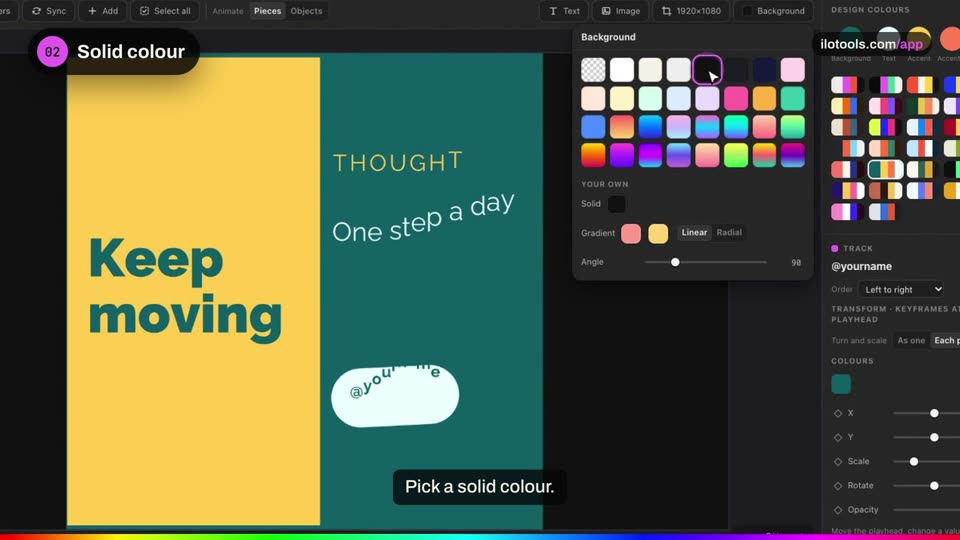Open the custom Solid colour swatch

tap(617, 204)
